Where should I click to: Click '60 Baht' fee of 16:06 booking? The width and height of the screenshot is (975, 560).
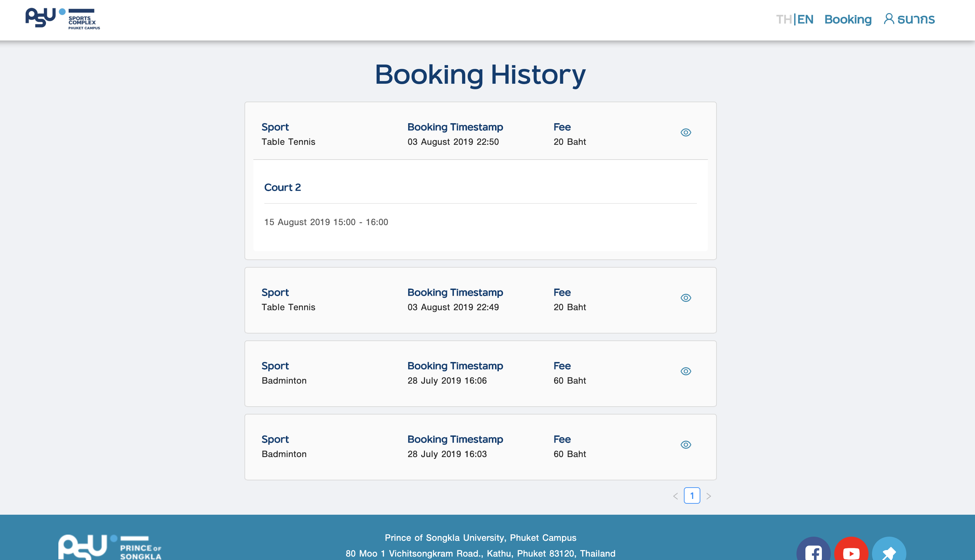click(x=570, y=381)
